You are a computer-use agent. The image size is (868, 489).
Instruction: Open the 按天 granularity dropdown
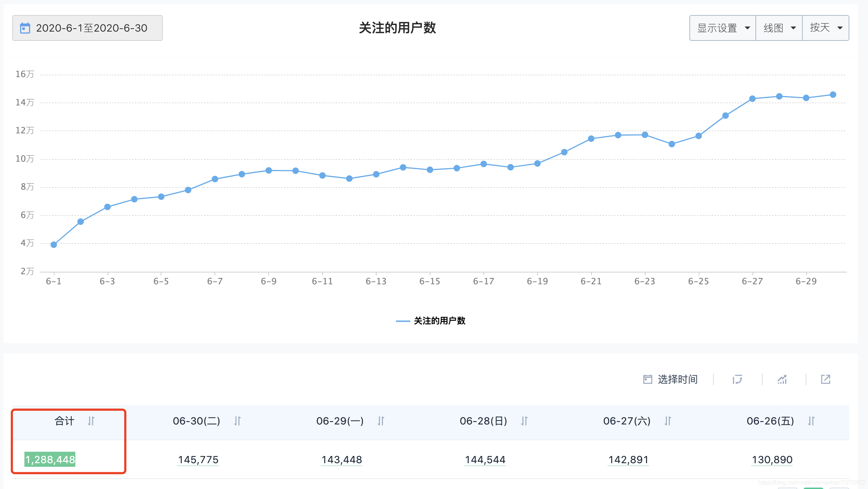tap(826, 28)
